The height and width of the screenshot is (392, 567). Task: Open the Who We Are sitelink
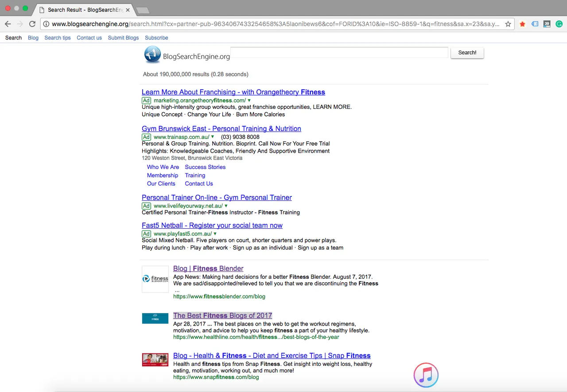(163, 167)
